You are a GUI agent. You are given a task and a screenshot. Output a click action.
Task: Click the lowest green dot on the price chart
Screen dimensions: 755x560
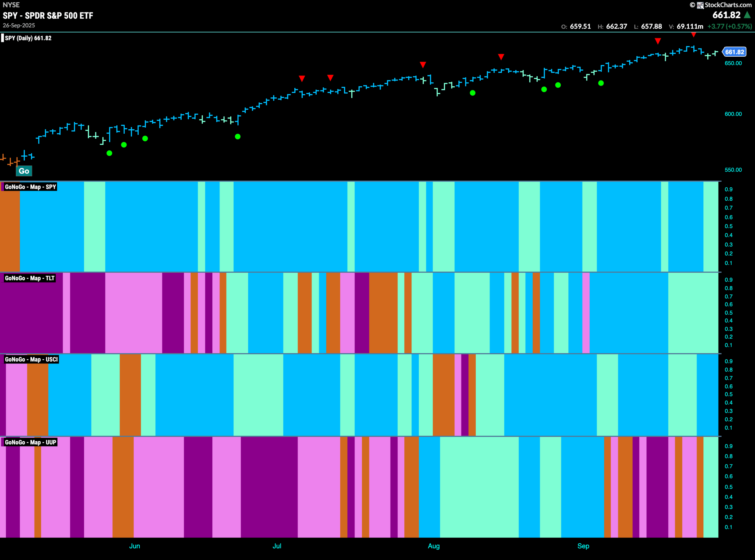coord(109,153)
